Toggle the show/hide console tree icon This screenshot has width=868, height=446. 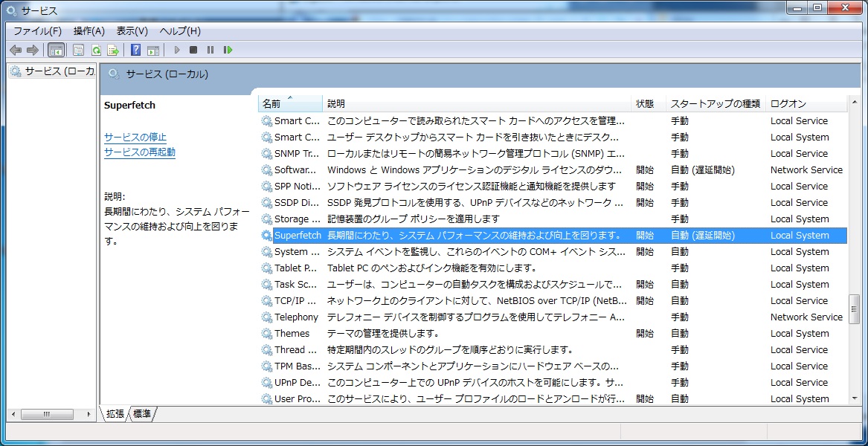[56, 50]
